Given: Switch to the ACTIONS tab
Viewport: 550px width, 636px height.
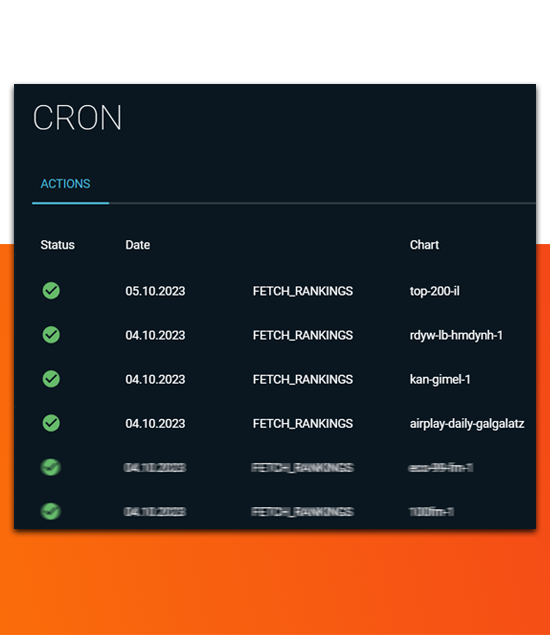Looking at the screenshot, I should pos(65,184).
